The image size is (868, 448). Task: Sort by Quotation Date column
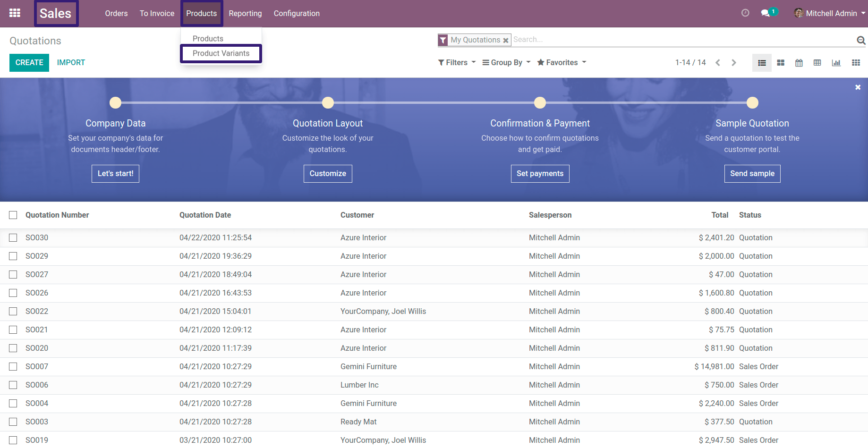click(x=205, y=215)
